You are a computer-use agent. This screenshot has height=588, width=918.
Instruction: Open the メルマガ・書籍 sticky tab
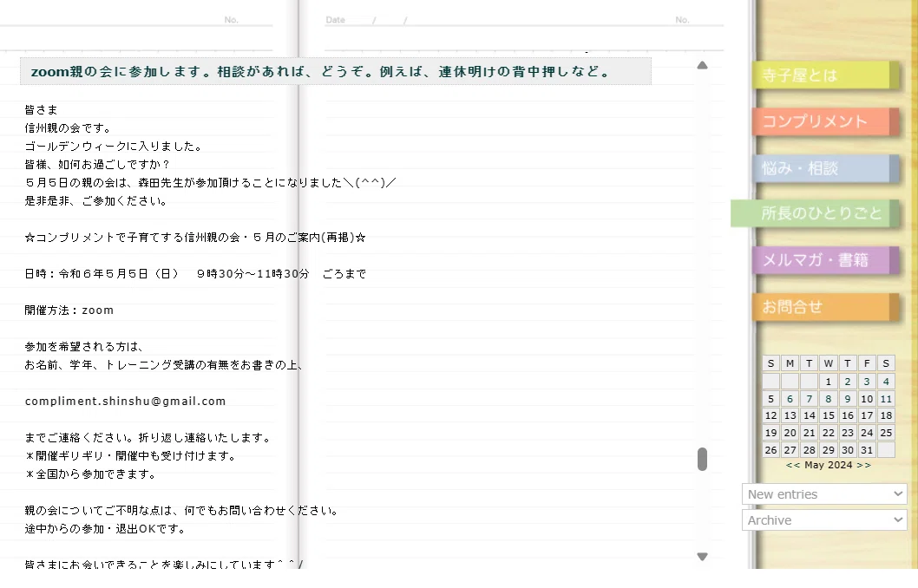[825, 260]
